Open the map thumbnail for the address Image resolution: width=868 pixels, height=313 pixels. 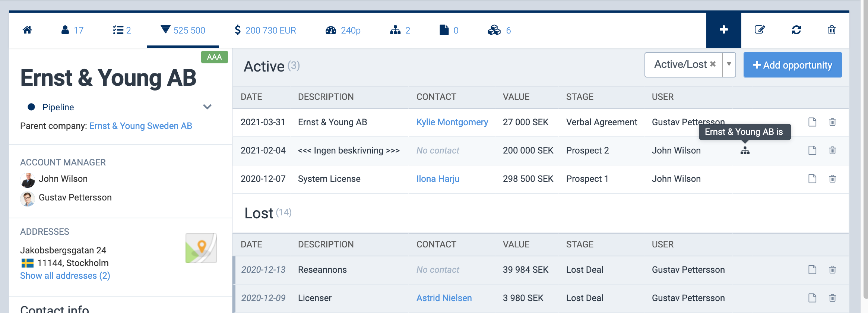click(x=201, y=248)
